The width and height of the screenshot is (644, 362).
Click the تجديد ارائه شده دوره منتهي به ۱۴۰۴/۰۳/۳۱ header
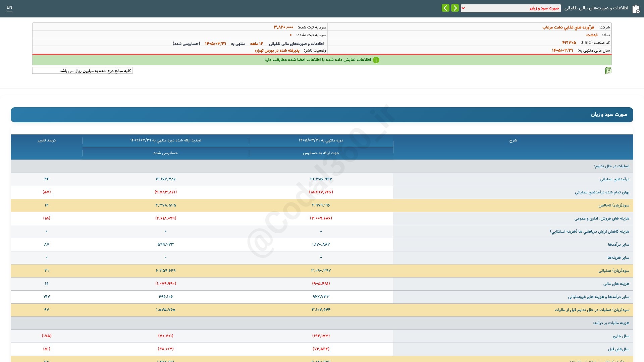[x=166, y=140]
